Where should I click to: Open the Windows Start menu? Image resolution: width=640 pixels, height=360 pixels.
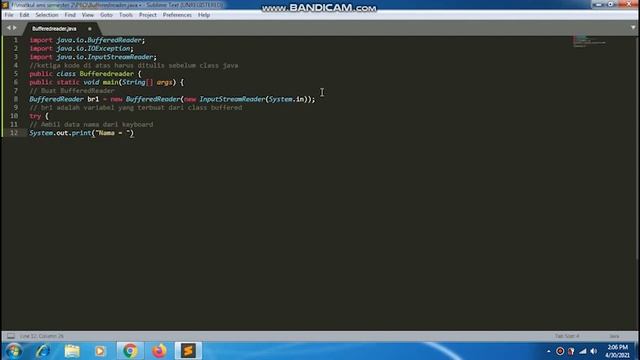13,351
